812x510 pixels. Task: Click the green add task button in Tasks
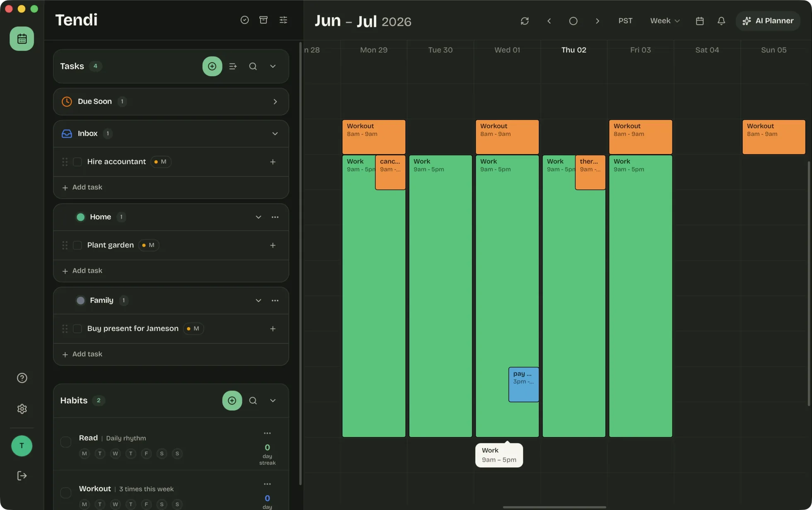[x=212, y=66]
